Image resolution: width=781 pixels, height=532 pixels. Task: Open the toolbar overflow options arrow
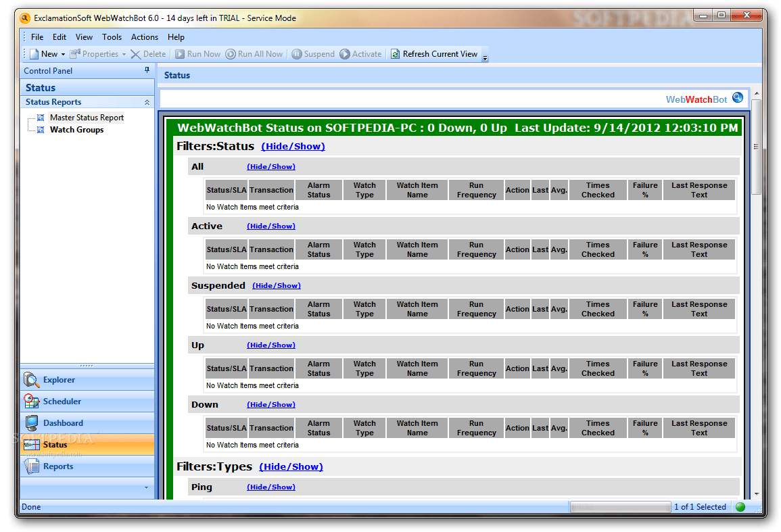485,57
